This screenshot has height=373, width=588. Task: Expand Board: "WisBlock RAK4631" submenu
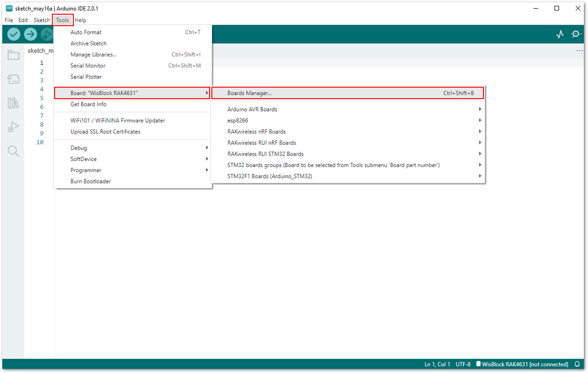[x=132, y=93]
